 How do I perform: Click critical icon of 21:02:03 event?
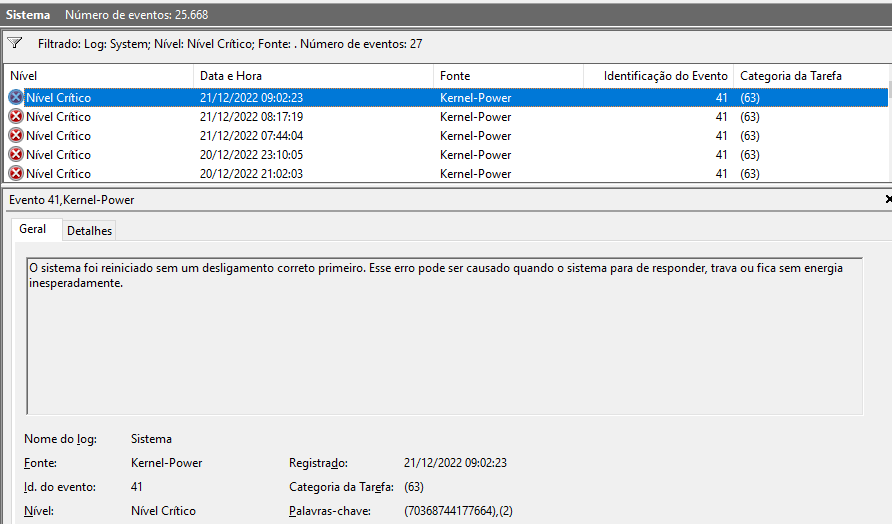click(x=16, y=173)
